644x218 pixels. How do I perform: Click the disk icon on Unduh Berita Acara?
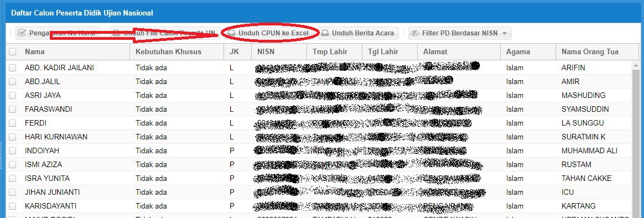325,33
